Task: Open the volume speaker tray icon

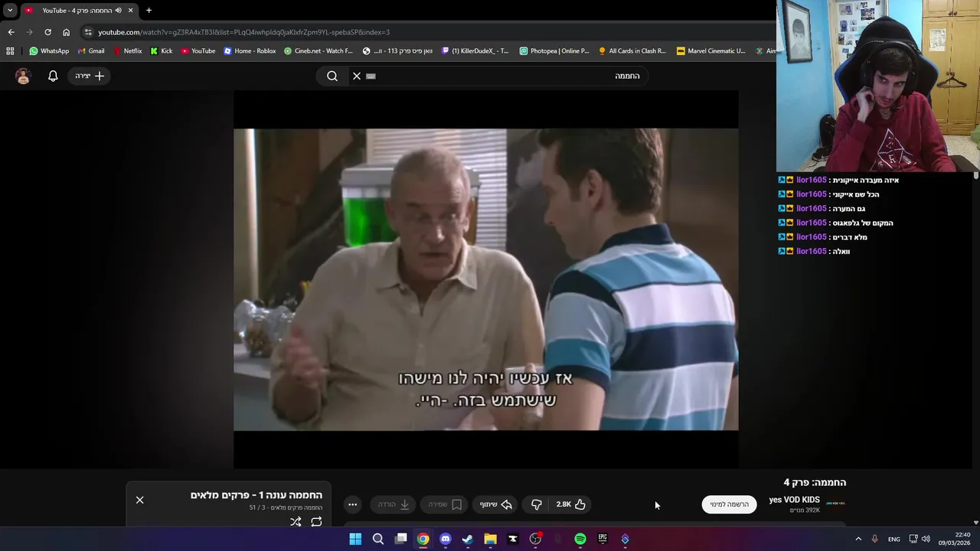Action: (x=926, y=539)
